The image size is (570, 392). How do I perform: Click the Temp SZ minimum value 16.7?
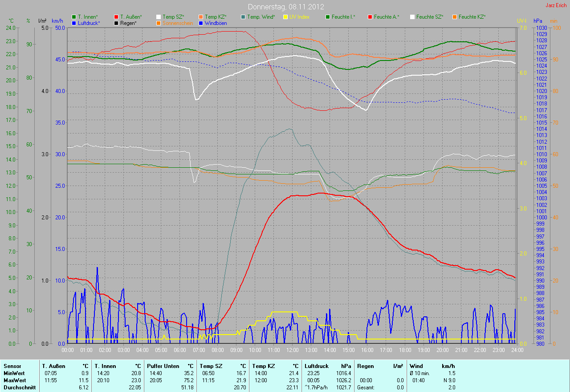tap(241, 373)
